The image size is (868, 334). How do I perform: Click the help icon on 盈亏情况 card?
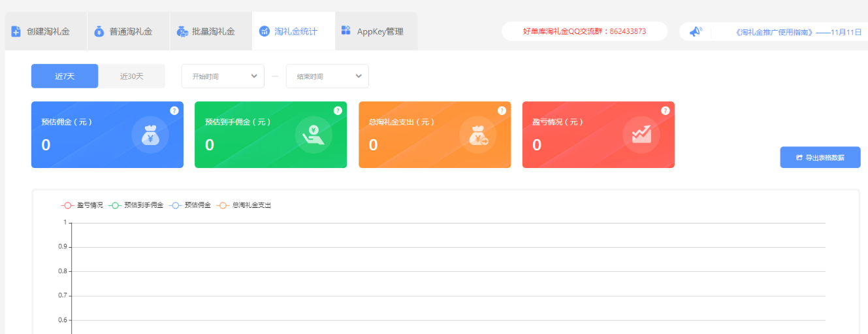click(x=666, y=110)
